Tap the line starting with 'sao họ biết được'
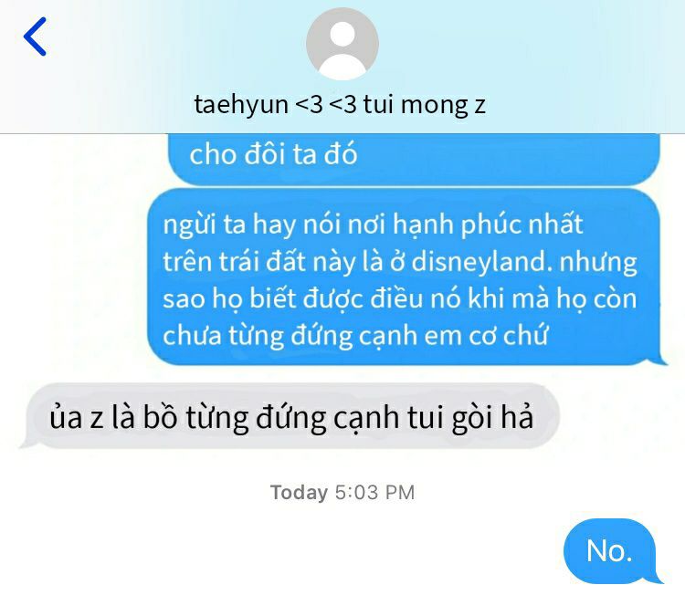 400,299
